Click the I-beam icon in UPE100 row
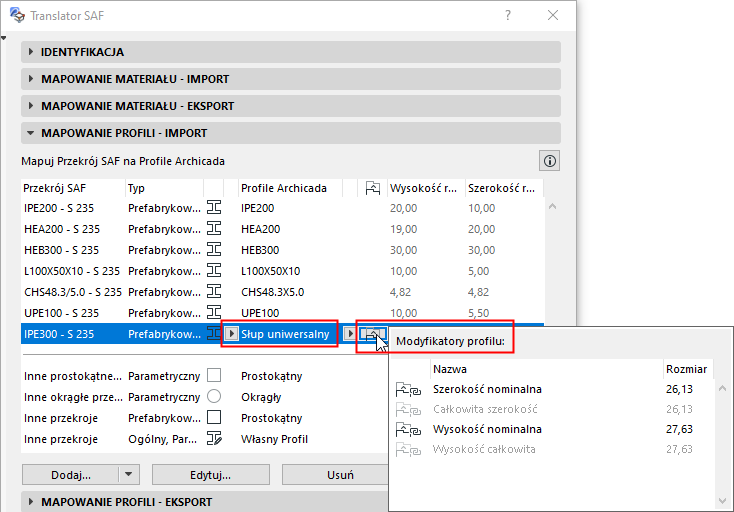 coord(214,312)
